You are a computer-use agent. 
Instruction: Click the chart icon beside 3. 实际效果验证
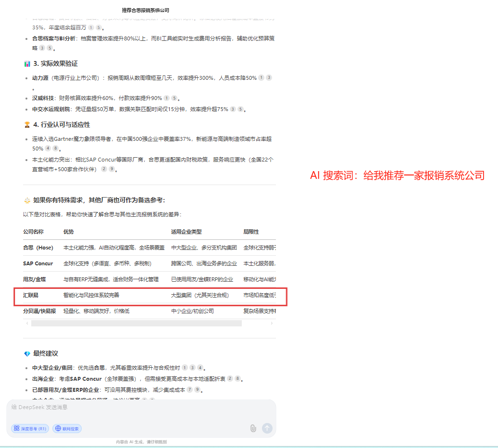click(27, 64)
